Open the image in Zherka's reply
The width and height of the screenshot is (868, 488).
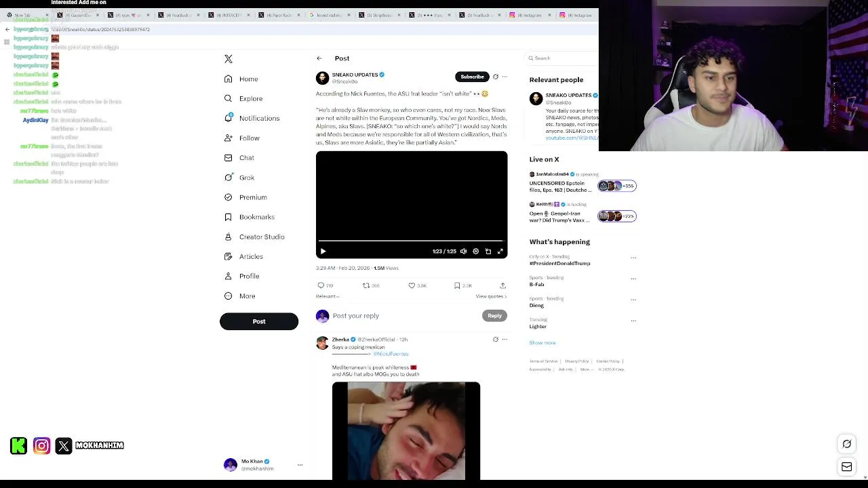click(406, 431)
